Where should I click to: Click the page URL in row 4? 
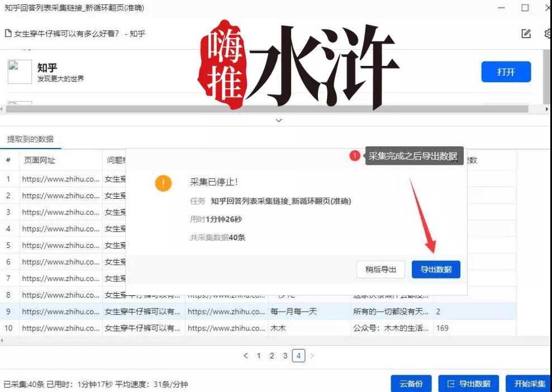tap(60, 229)
